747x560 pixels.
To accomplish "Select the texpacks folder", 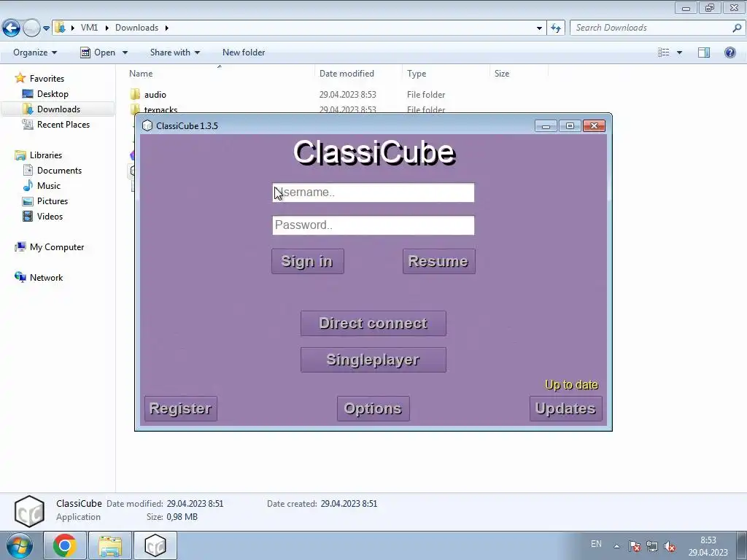I will click(x=160, y=110).
